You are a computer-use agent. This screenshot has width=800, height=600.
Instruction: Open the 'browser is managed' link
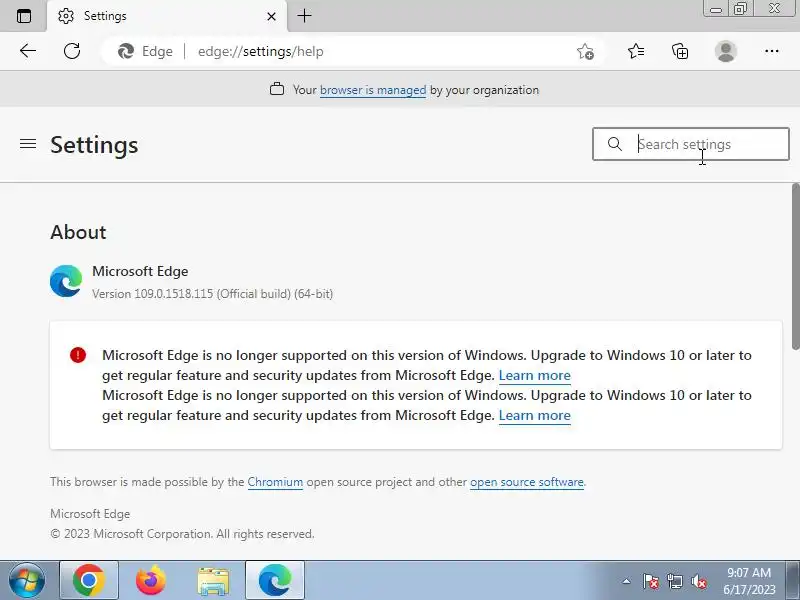(373, 90)
